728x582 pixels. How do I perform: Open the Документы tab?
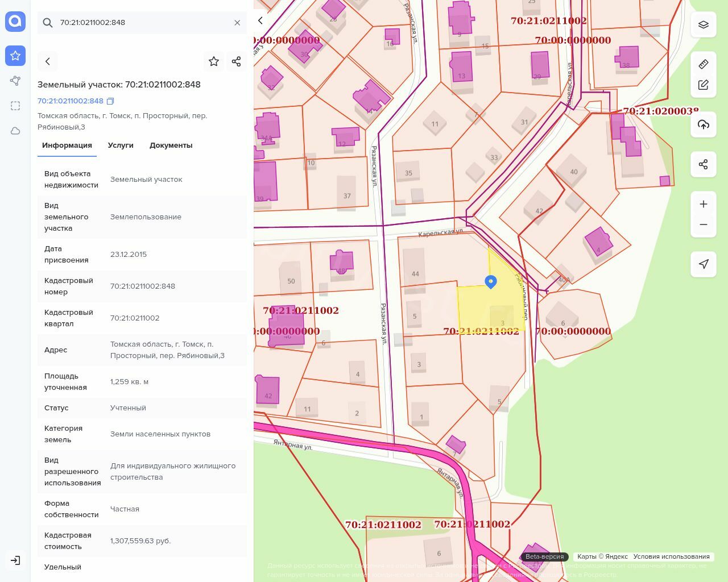pos(171,145)
